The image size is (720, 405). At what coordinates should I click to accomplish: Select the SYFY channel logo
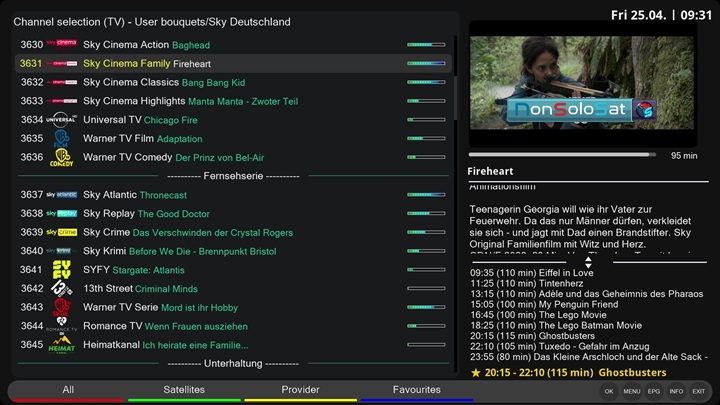point(62,270)
